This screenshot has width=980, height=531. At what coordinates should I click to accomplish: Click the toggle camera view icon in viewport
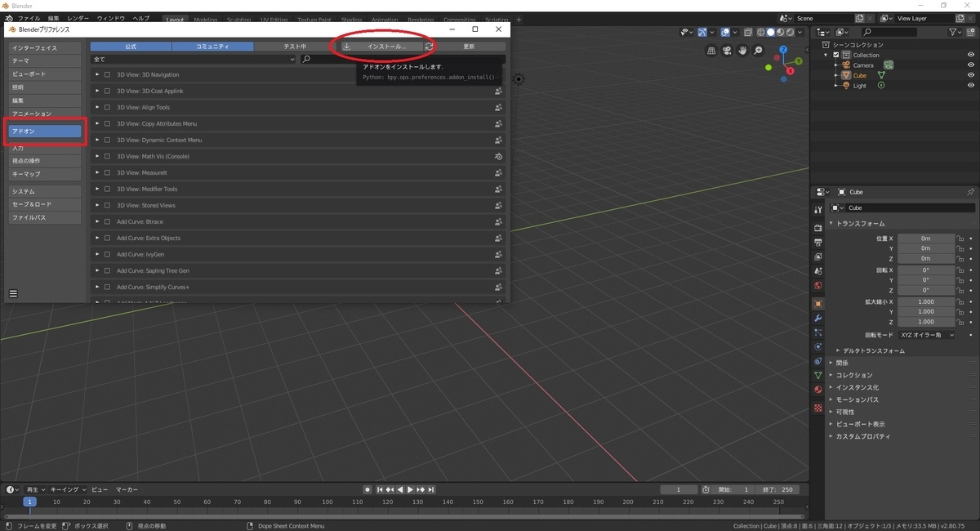[x=726, y=50]
